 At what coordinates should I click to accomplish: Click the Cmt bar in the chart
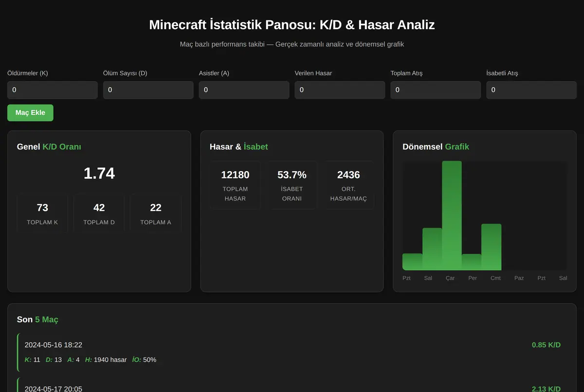[491, 247]
